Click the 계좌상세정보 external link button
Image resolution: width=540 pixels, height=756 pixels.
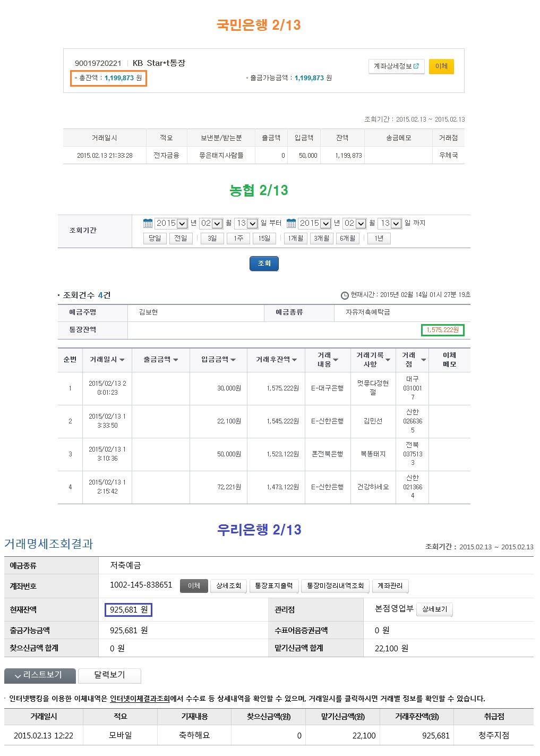coord(396,66)
